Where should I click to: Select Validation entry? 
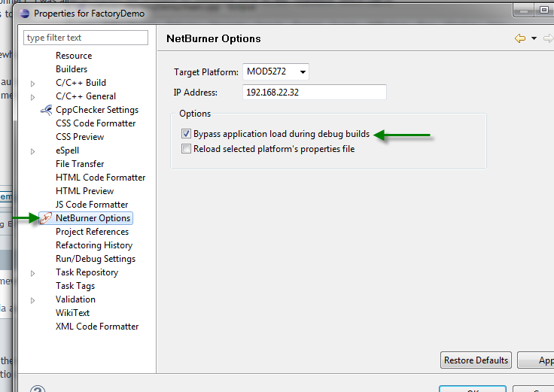tap(75, 299)
